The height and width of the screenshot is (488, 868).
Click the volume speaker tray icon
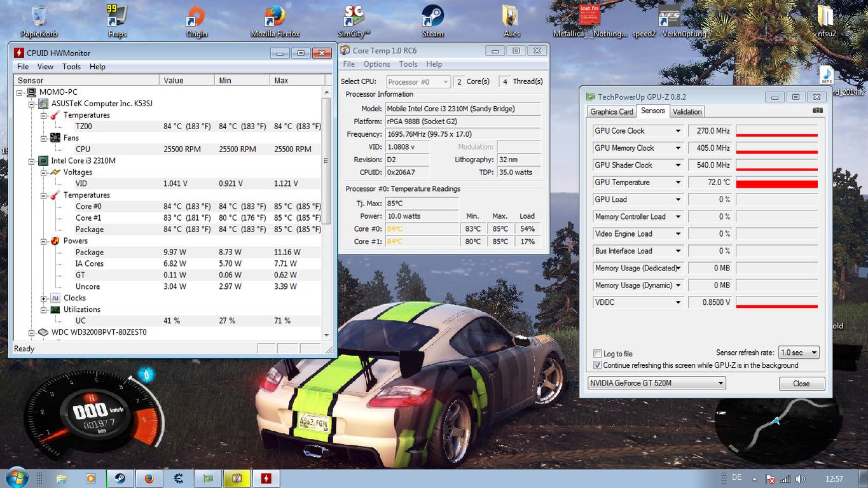(x=800, y=478)
